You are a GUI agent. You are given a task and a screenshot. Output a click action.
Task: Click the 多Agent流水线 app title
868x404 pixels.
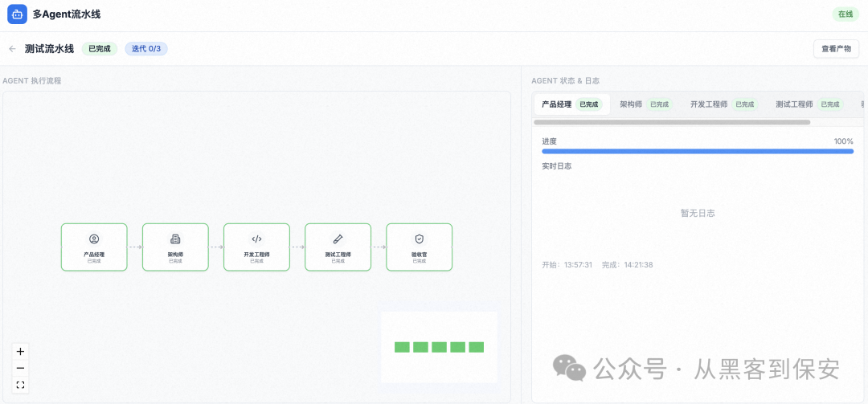[x=67, y=14]
